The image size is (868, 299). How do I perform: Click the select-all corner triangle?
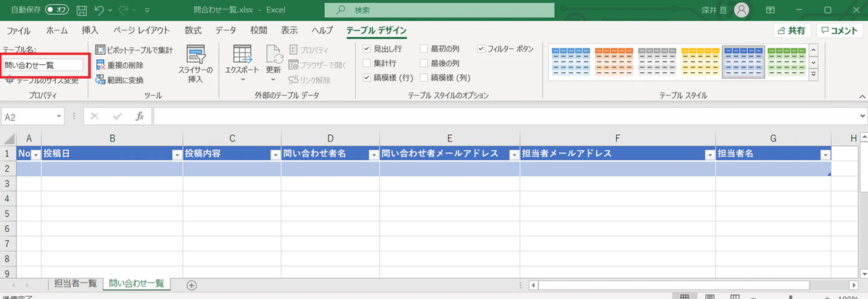[8, 138]
